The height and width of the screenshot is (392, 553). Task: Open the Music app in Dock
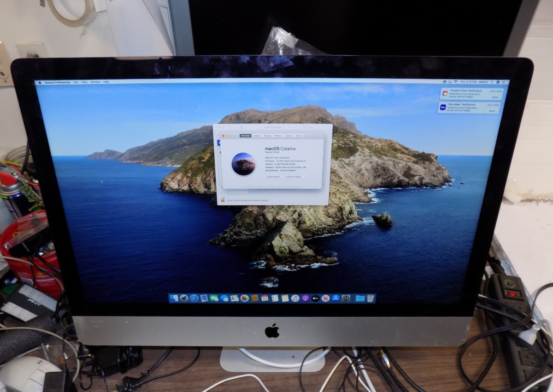point(295,298)
